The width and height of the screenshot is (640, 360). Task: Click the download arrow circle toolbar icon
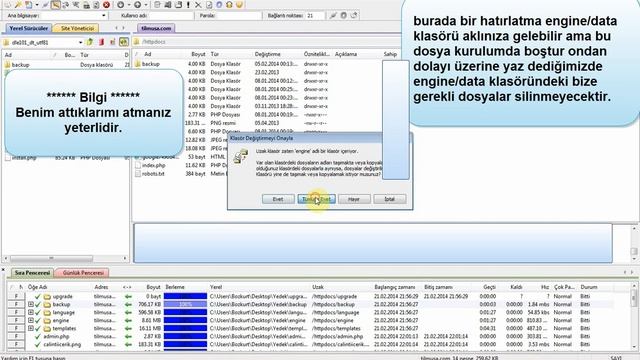click(x=120, y=5)
